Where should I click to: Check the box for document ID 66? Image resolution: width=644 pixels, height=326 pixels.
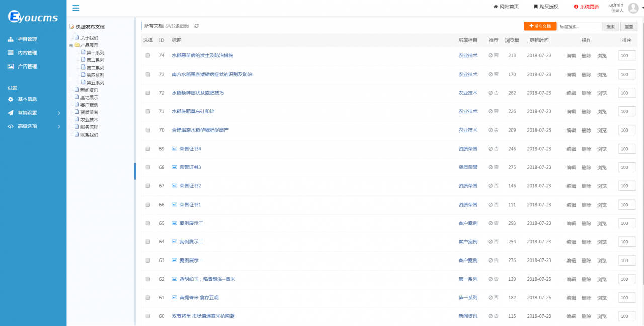(x=148, y=205)
